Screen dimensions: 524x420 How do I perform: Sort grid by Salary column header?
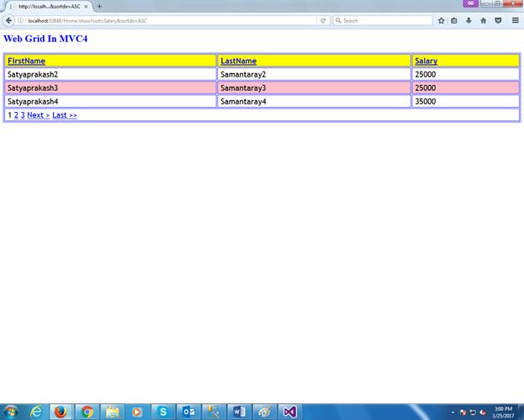[x=426, y=61]
